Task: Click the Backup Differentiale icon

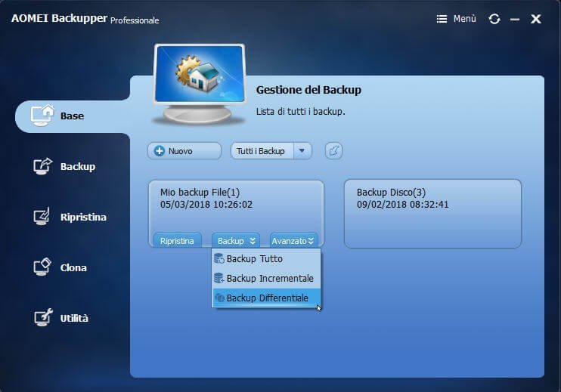Action: [x=219, y=298]
